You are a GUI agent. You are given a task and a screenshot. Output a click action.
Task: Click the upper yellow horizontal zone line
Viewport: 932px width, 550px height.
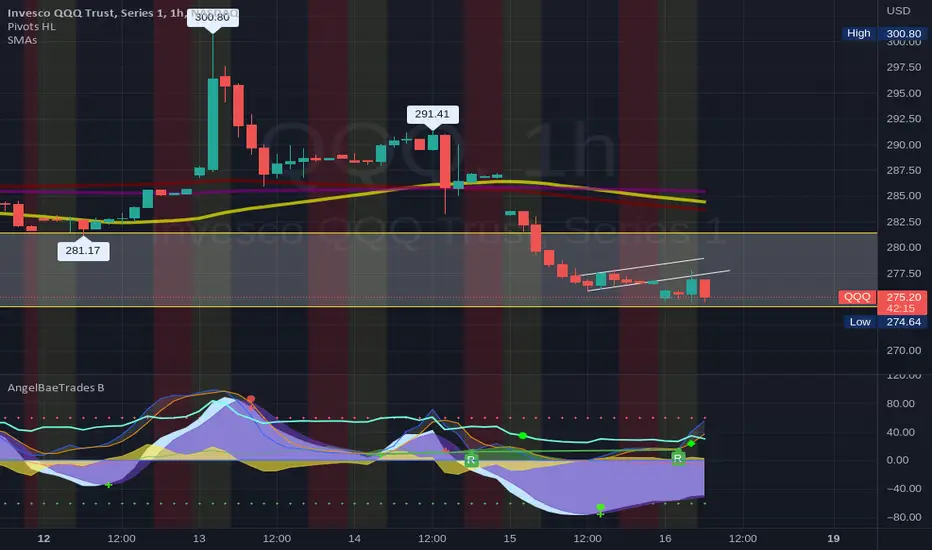click(x=438, y=233)
